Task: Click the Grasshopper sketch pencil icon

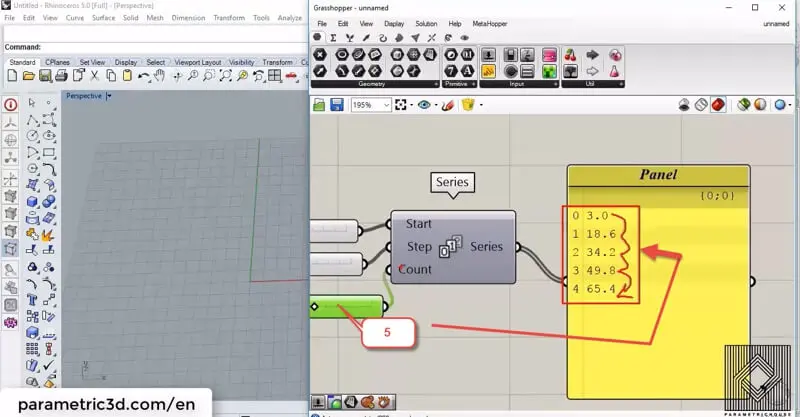Action: tap(448, 105)
